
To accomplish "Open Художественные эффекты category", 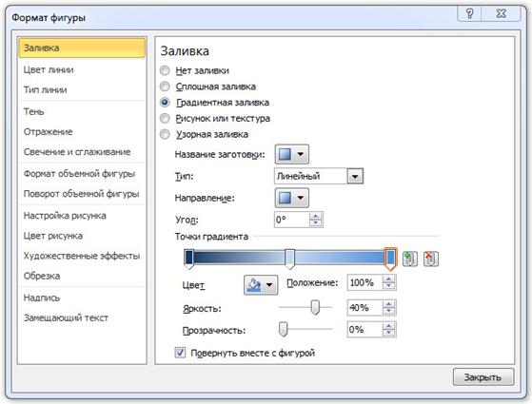I will [x=82, y=256].
